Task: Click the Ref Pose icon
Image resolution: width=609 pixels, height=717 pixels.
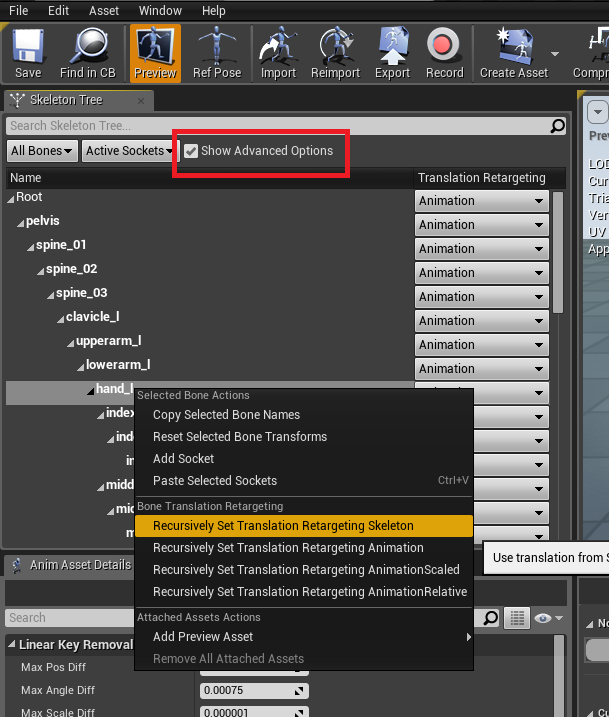Action: tap(217, 46)
